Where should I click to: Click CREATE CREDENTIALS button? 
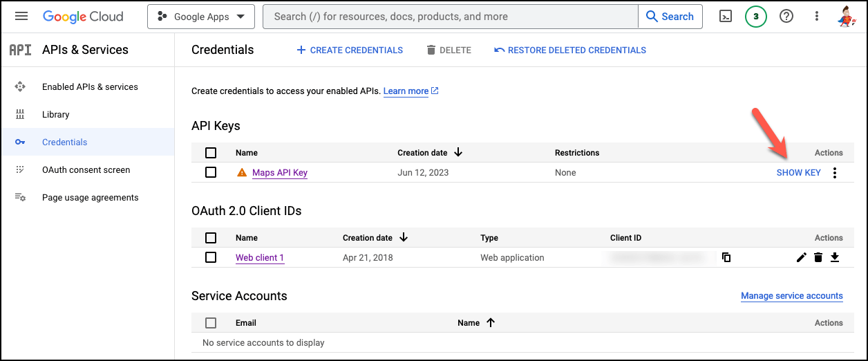[x=350, y=50]
